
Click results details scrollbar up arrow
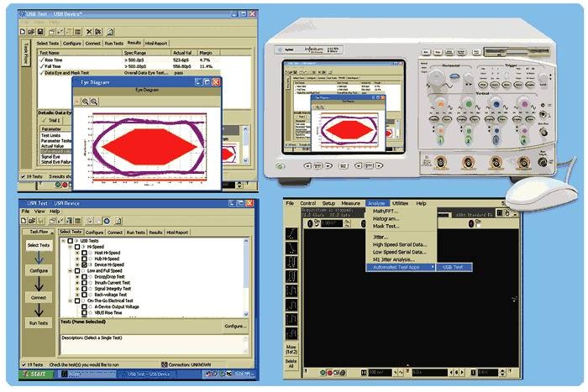tap(245, 129)
